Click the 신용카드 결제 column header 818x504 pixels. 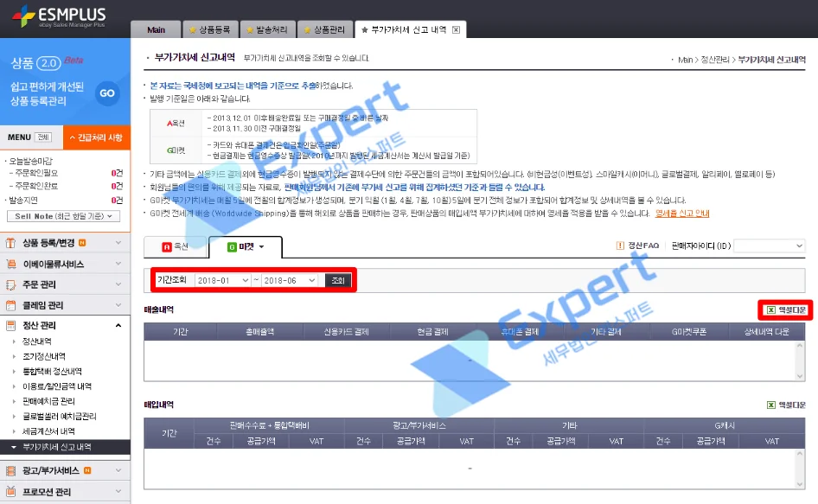click(347, 332)
